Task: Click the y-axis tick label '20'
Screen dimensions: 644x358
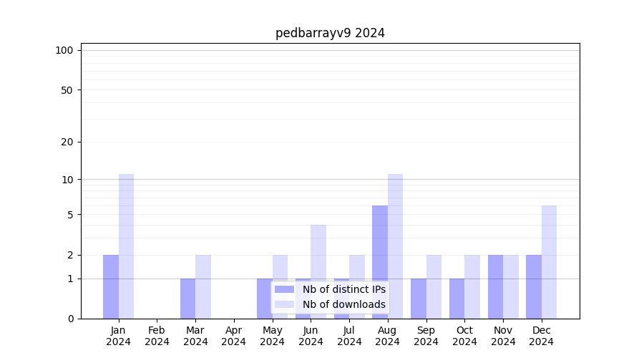Action: 67,142
